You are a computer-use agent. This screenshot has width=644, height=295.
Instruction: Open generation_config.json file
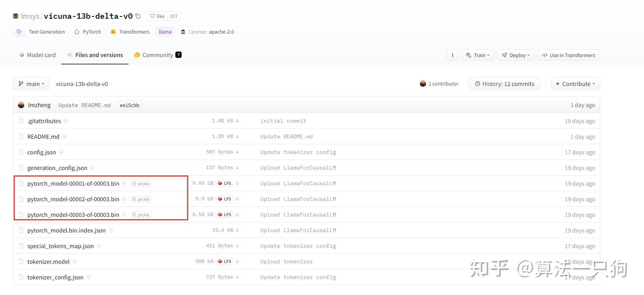(57, 168)
